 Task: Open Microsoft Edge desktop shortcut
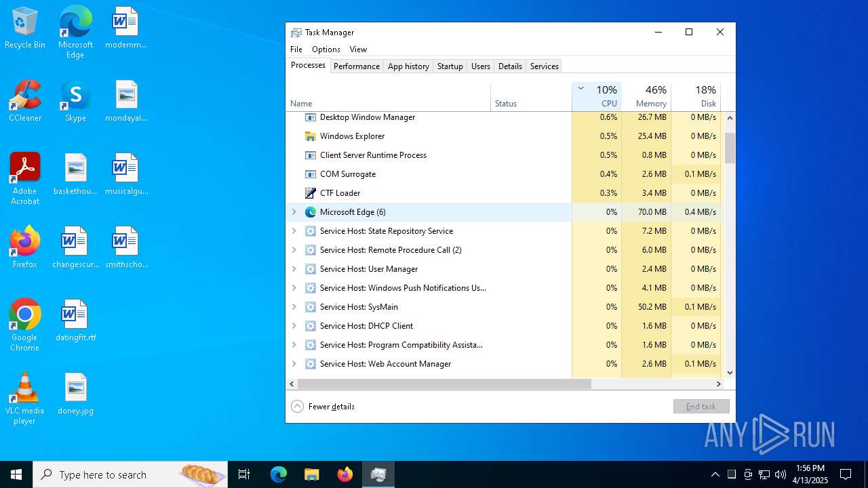click(75, 33)
